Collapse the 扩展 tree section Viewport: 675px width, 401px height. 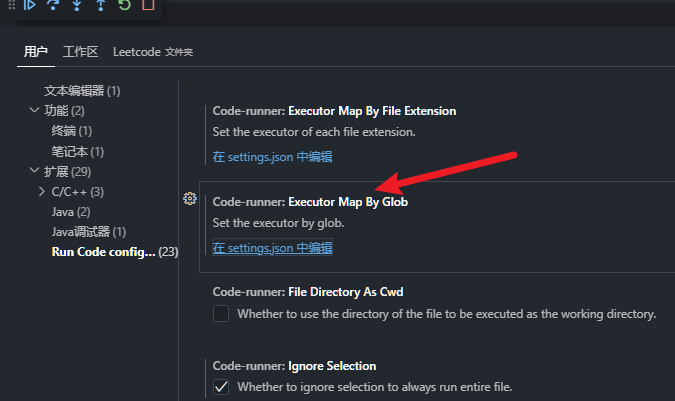pos(34,171)
